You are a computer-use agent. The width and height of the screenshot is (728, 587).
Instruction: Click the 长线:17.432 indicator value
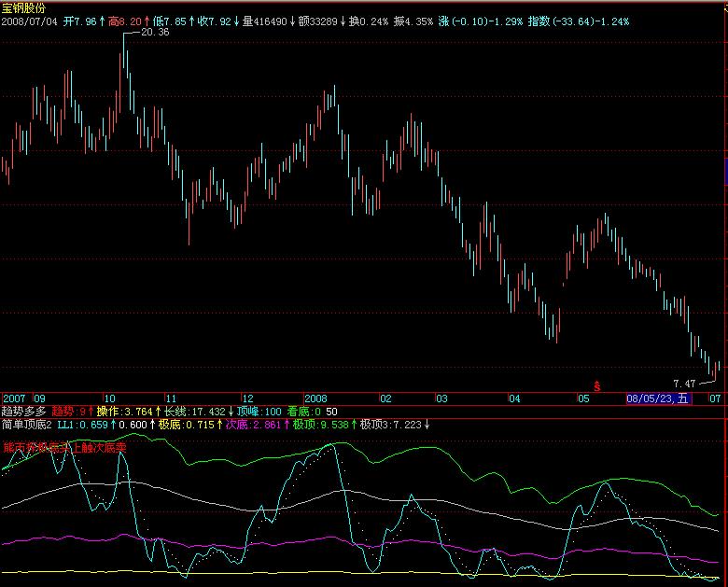tap(195, 412)
